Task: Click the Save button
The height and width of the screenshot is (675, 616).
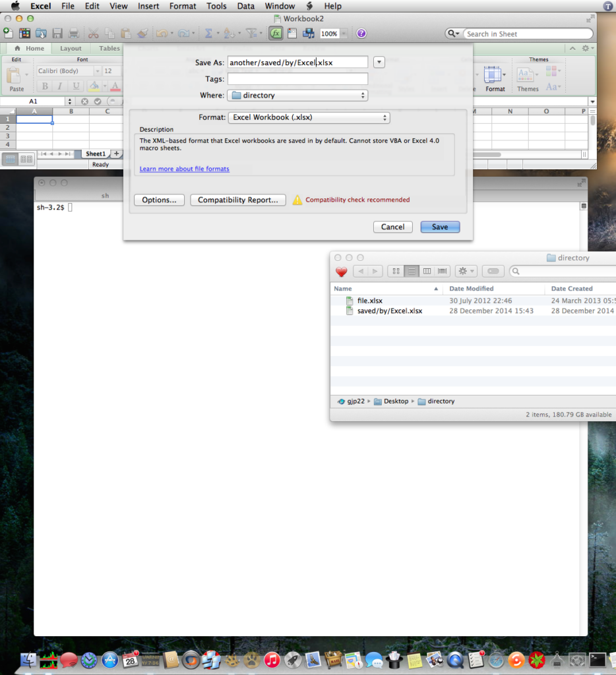Action: click(x=440, y=227)
